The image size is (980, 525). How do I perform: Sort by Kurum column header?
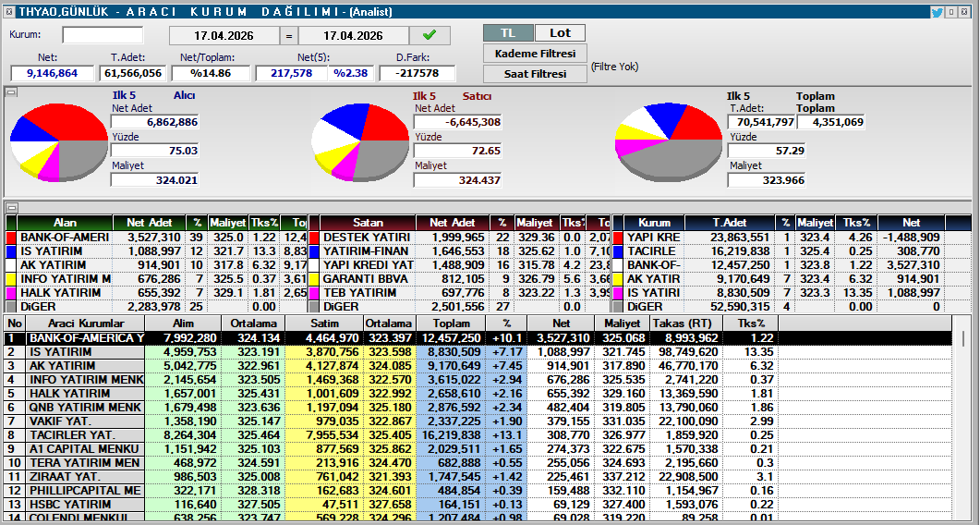pyautogui.click(x=654, y=223)
